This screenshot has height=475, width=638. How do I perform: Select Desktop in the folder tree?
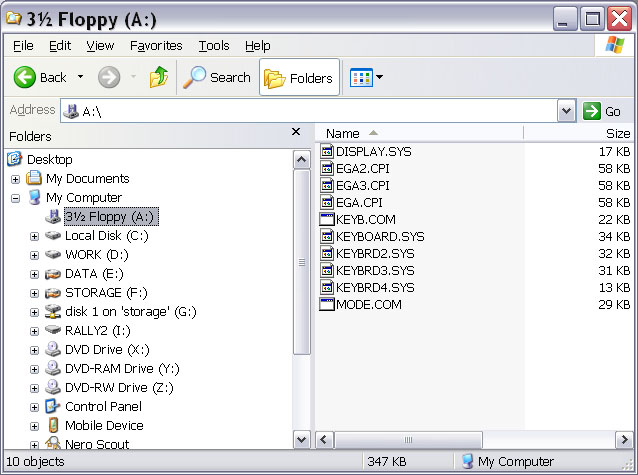[50, 160]
